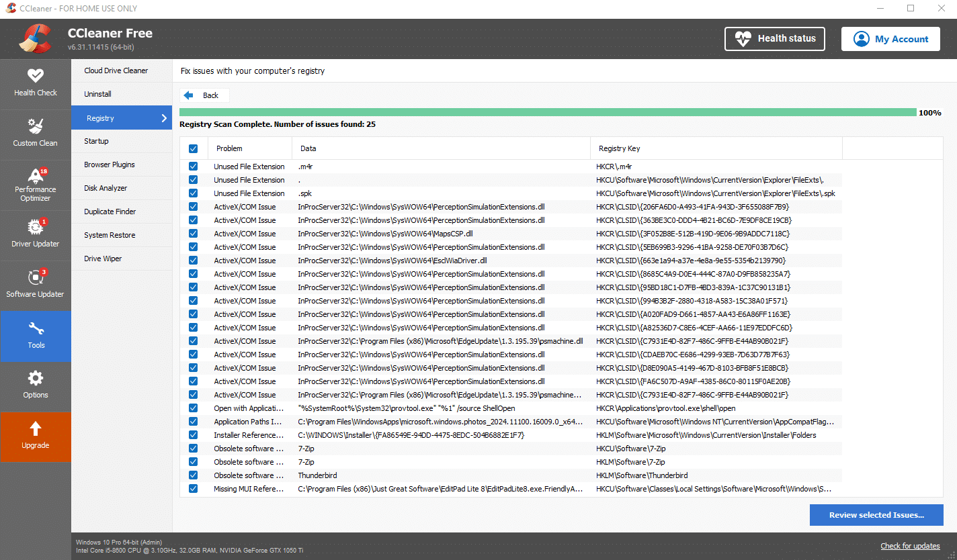957x560 pixels.
Task: Click the Check for updates link
Action: click(910, 545)
